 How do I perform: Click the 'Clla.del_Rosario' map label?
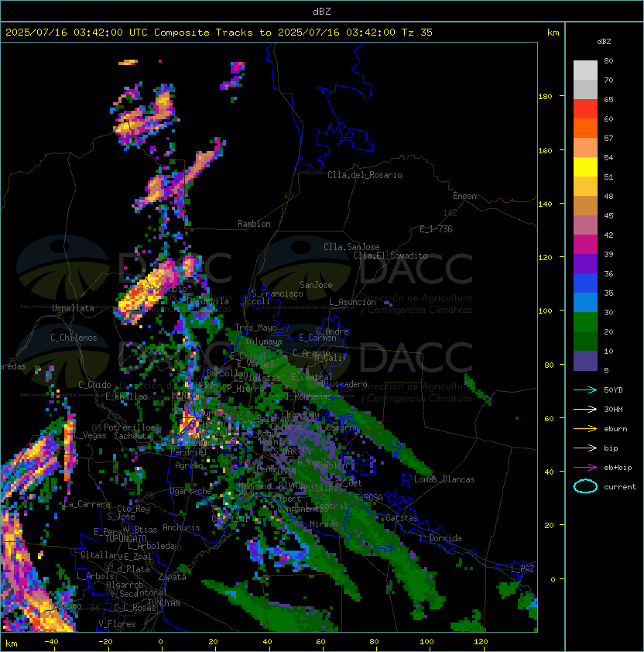pos(365,175)
